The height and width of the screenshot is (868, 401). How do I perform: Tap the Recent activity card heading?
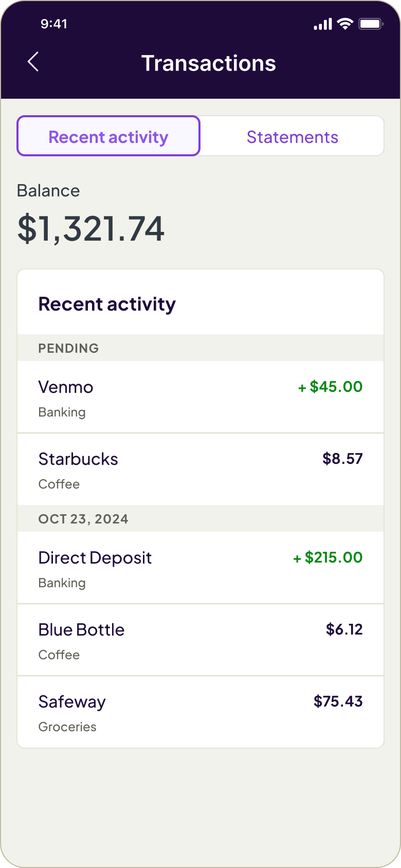pyautogui.click(x=107, y=304)
